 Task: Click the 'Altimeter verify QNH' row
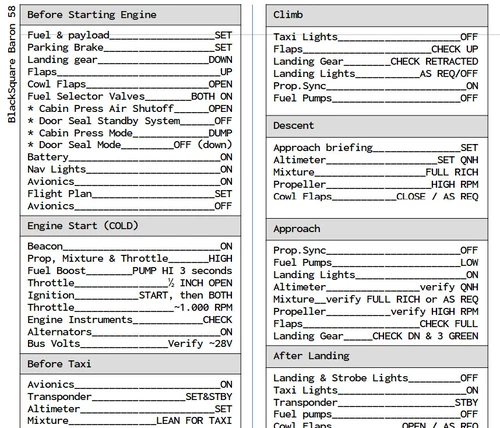(x=376, y=287)
